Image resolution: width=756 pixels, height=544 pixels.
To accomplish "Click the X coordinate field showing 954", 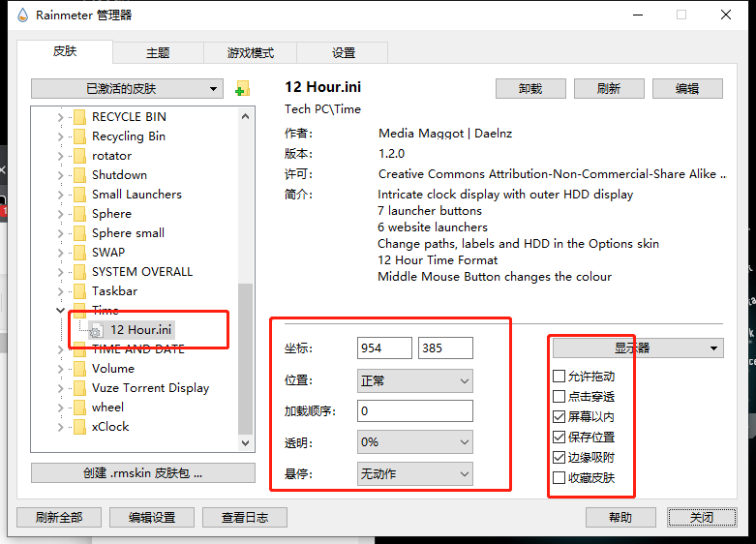I will click(384, 348).
